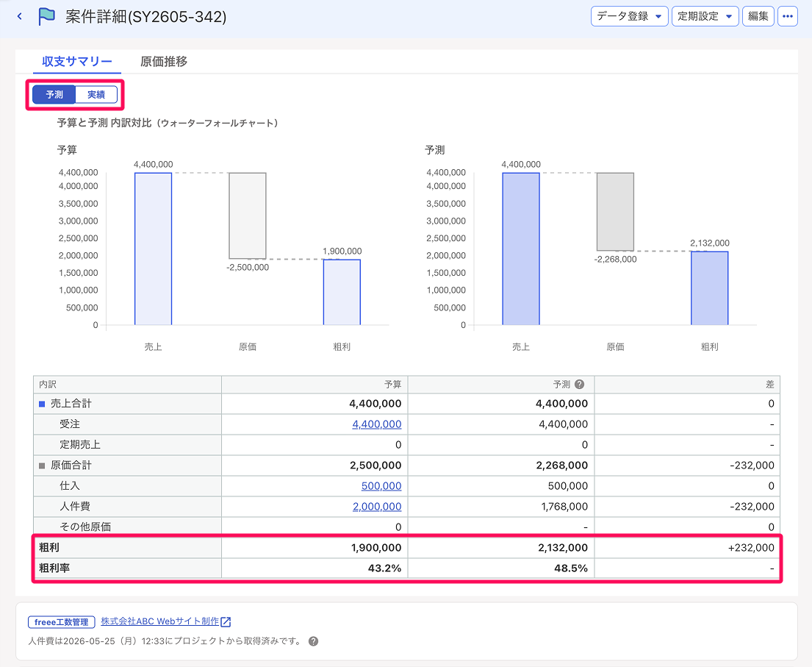
Task: Go back using the left chevron arrow
Action: [20, 17]
